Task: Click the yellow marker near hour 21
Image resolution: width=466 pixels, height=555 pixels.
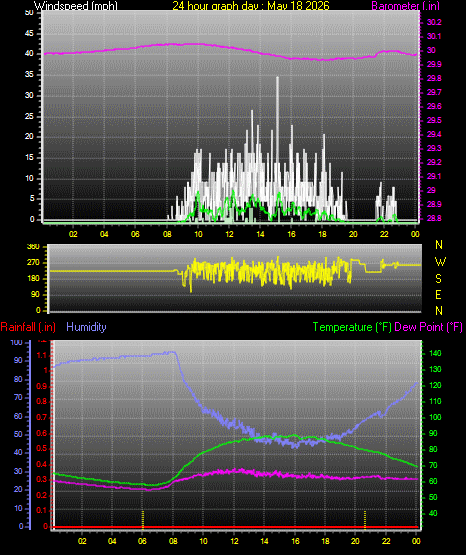Action: tap(365, 519)
